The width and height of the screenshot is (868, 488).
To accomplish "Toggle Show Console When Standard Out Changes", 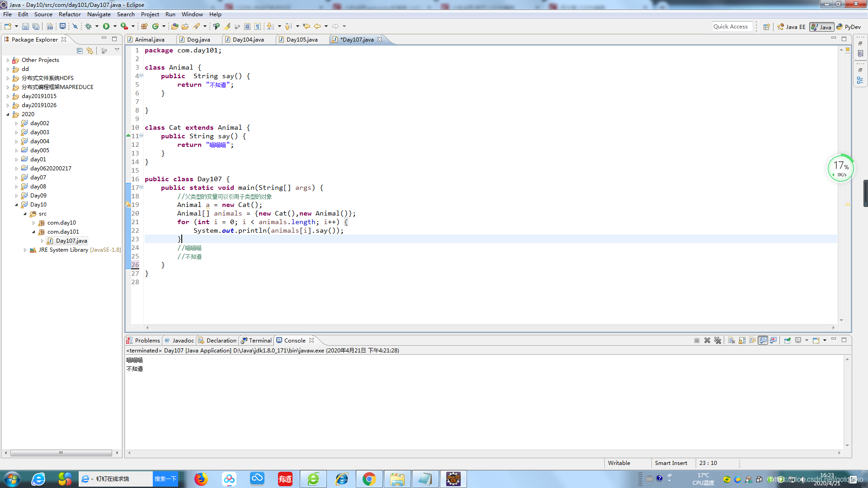I will pos(763,341).
